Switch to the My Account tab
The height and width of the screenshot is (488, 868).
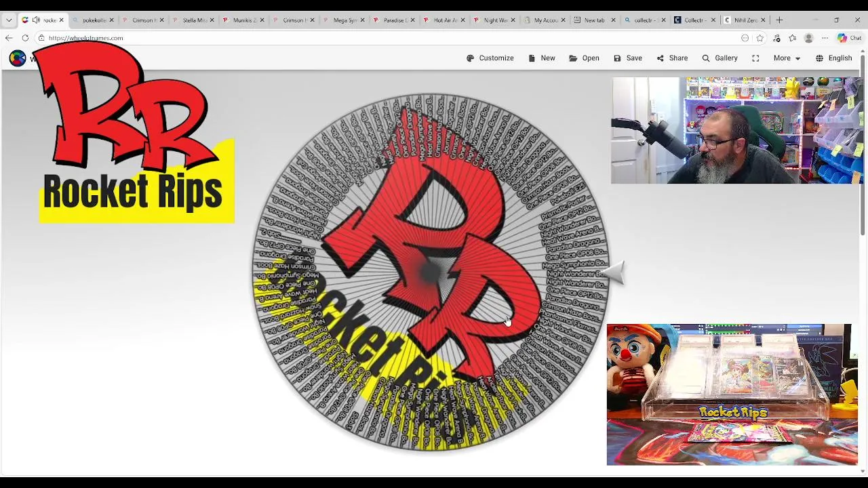(545, 20)
